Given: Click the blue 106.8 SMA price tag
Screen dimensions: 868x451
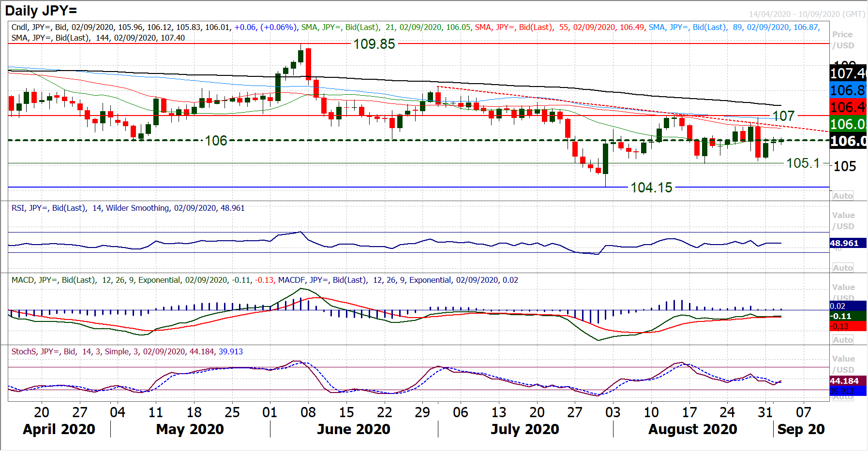Looking at the screenshot, I should pyautogui.click(x=848, y=90).
